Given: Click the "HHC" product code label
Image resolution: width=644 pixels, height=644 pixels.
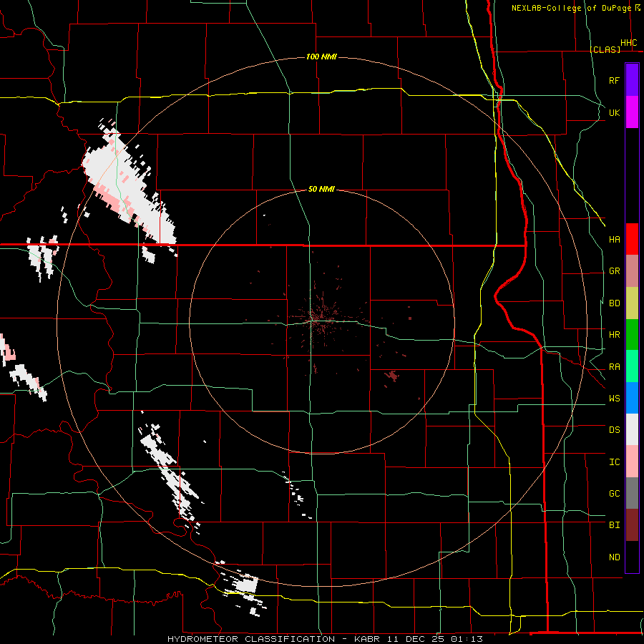Looking at the screenshot, I should pyautogui.click(x=628, y=43).
